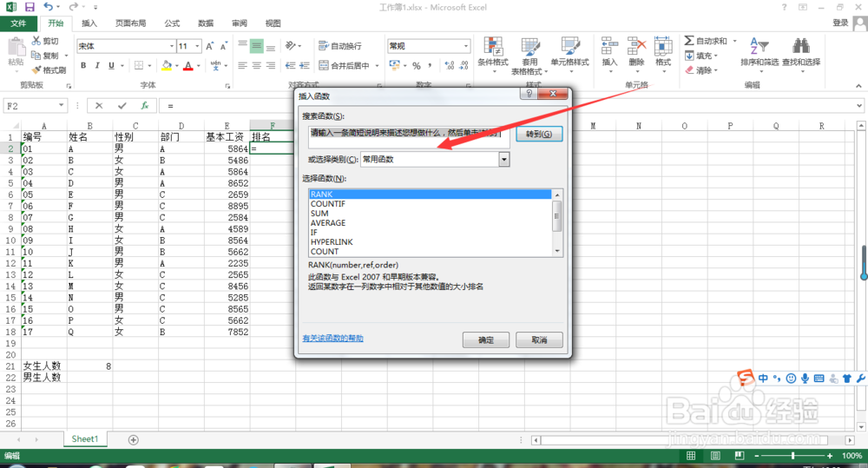868x468 pixels.
Task: Open the font size 11 dropdown
Action: click(197, 46)
